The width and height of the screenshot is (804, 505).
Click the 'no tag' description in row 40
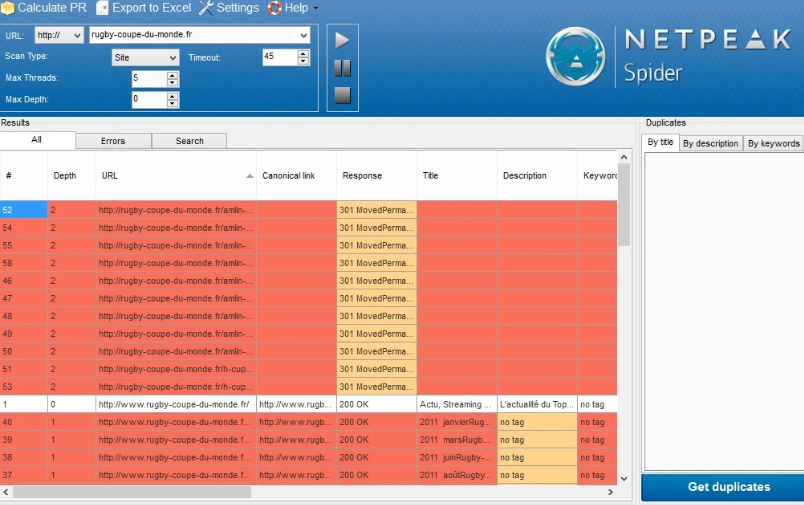pos(537,422)
